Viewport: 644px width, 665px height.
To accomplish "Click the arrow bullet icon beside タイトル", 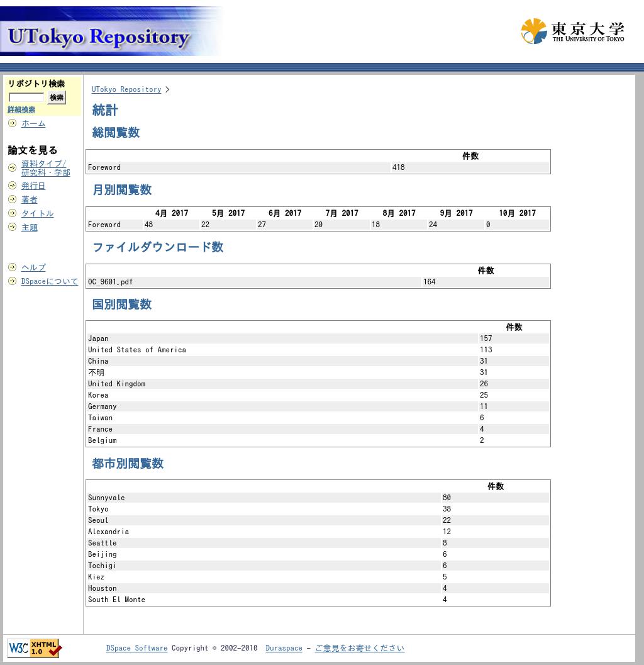I will (13, 213).
